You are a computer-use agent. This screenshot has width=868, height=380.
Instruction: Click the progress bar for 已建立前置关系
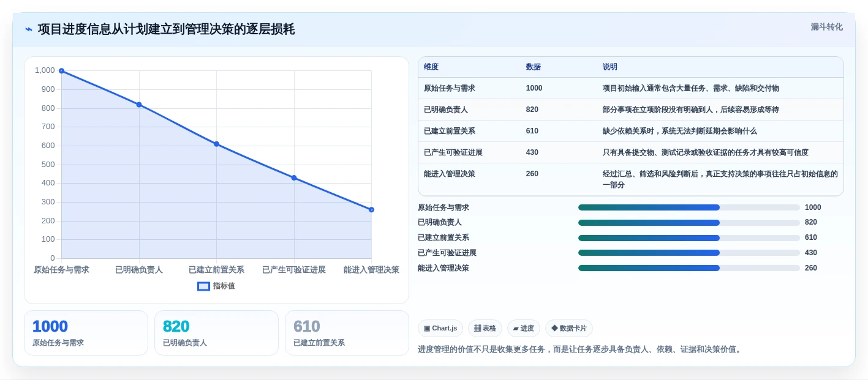pyautogui.click(x=689, y=237)
